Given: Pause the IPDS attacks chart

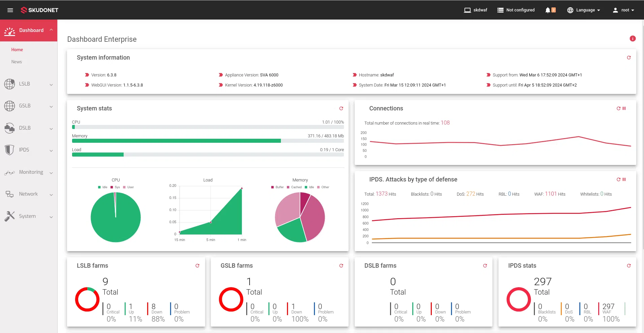Looking at the screenshot, I should coord(624,179).
